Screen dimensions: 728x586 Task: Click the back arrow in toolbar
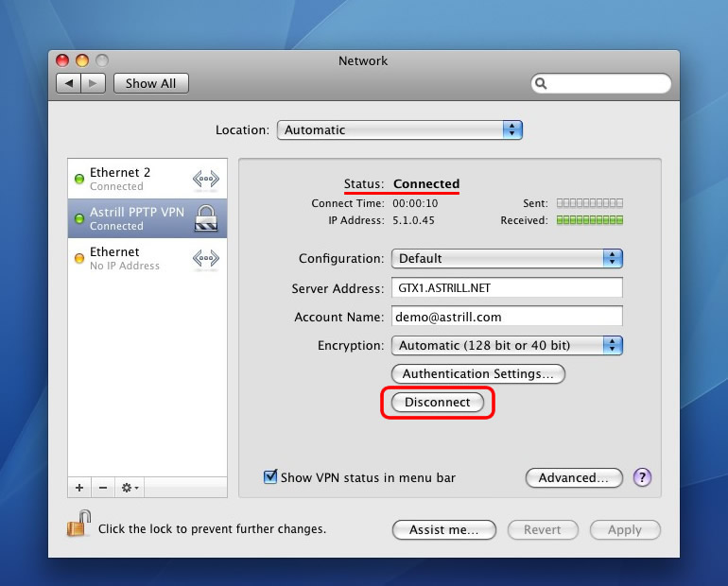(x=69, y=83)
